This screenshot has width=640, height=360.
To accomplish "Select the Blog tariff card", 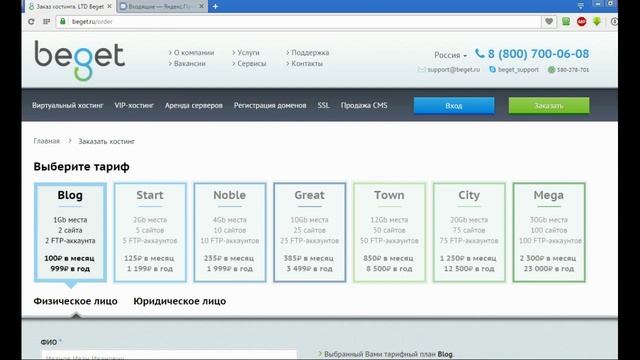I will click(x=70, y=232).
